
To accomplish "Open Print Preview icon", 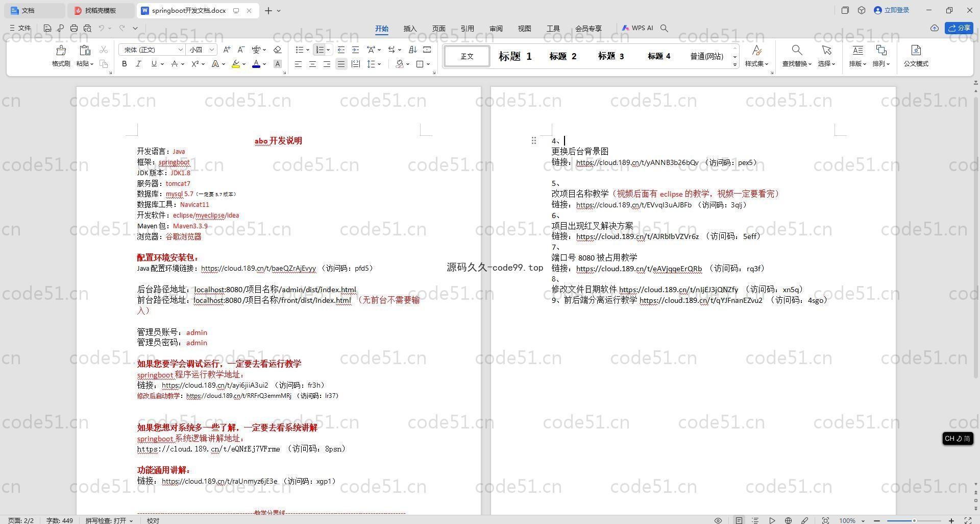I will (x=87, y=28).
